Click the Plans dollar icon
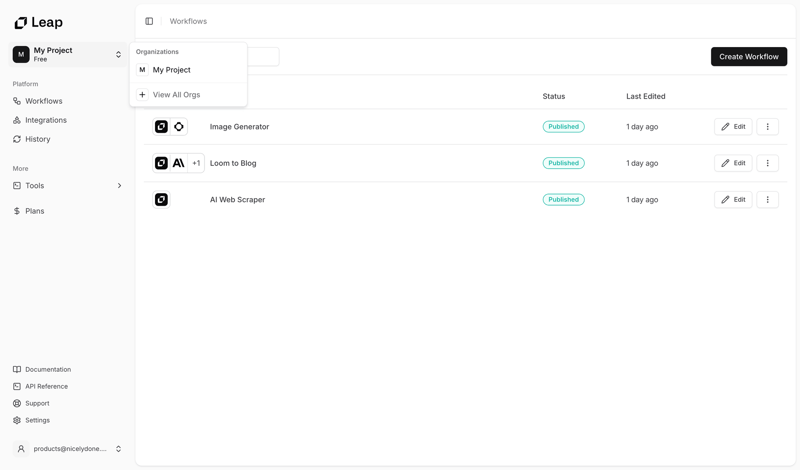This screenshot has height=470, width=800. click(17, 211)
